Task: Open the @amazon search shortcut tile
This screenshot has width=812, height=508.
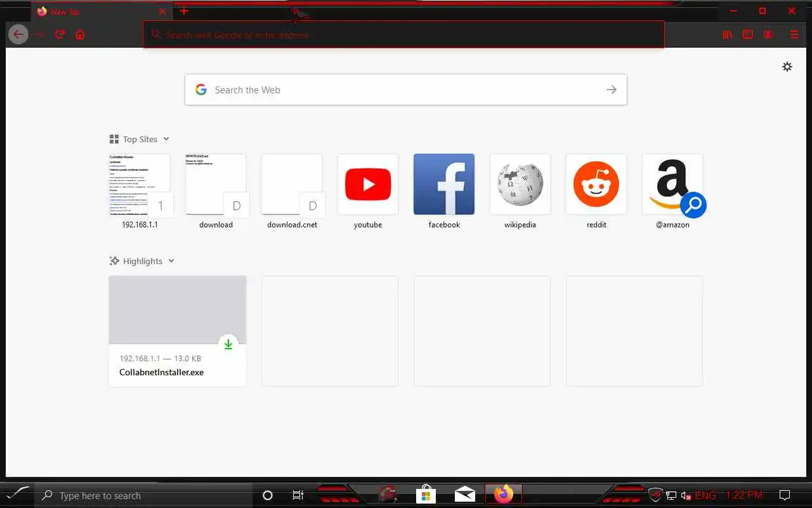Action: coord(672,190)
